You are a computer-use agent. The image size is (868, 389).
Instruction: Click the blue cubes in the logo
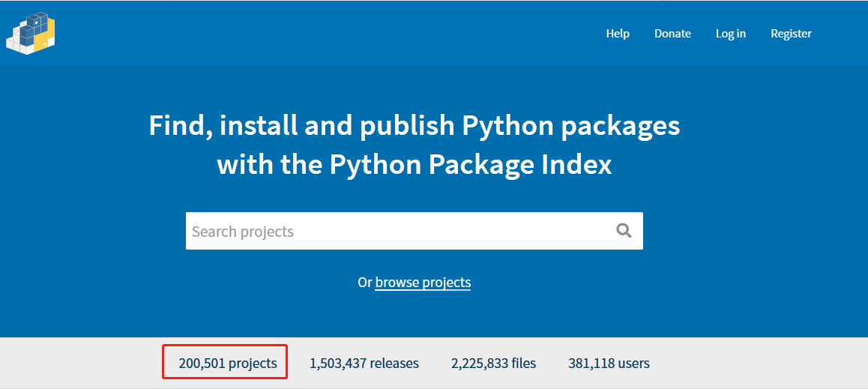coord(31,26)
